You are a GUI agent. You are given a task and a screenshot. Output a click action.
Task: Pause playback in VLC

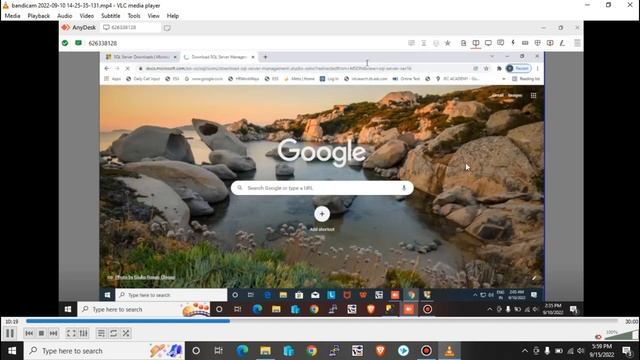tap(10, 333)
